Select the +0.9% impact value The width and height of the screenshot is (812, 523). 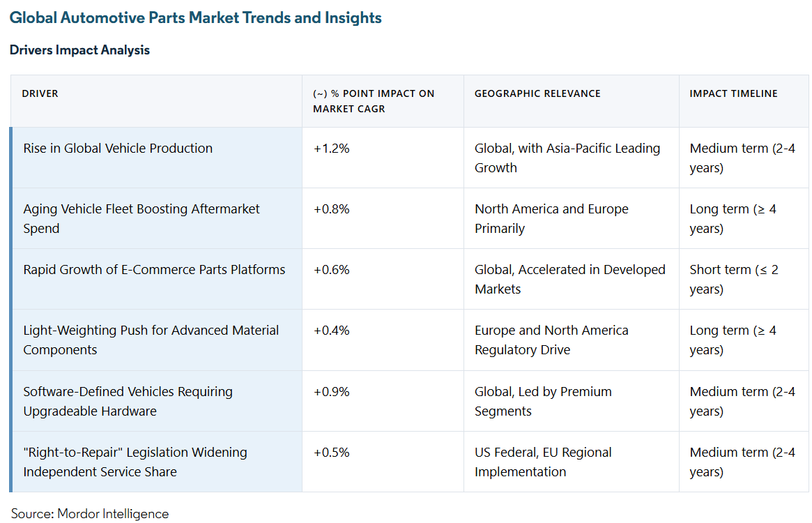click(331, 392)
